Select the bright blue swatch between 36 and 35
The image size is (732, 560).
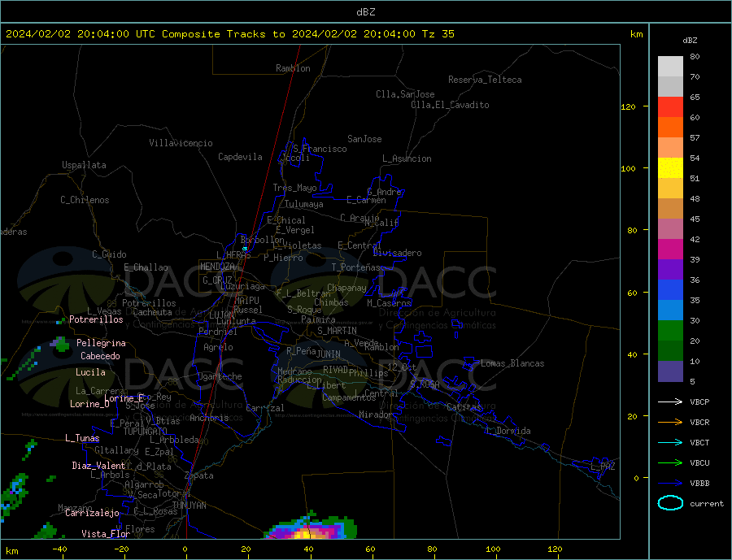pos(670,290)
